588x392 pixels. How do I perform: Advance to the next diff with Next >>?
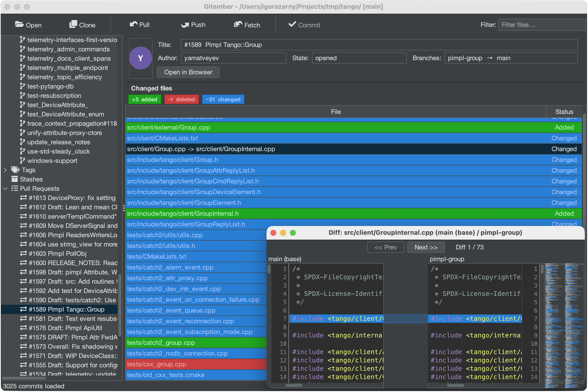coord(426,247)
